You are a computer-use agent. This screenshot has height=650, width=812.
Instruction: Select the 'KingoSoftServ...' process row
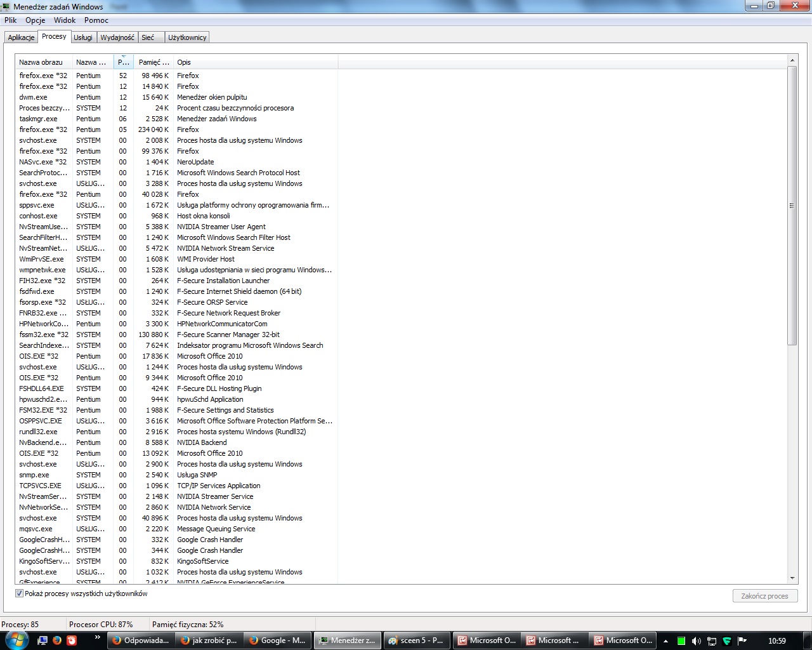[x=176, y=561]
